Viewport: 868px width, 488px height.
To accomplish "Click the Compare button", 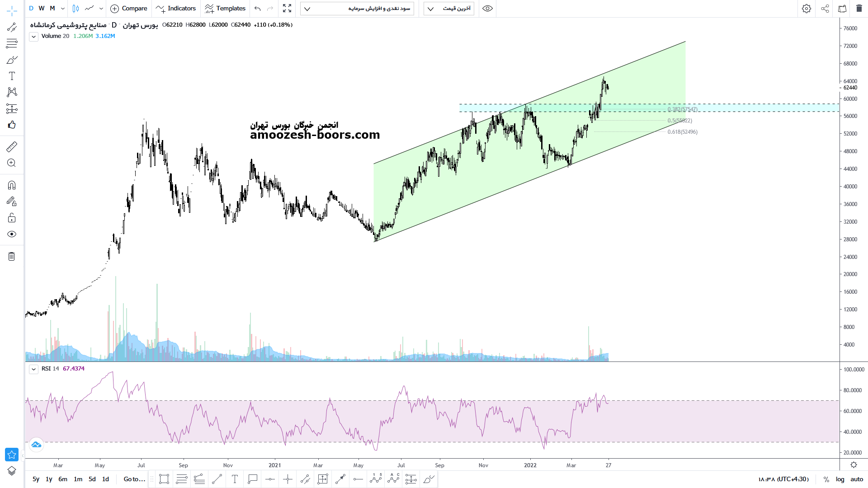I will coord(129,9).
